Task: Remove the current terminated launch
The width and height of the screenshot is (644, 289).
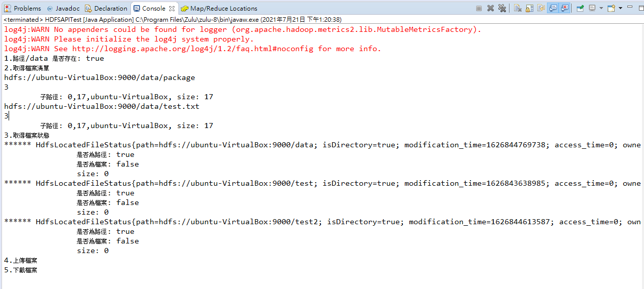Action: click(490, 8)
